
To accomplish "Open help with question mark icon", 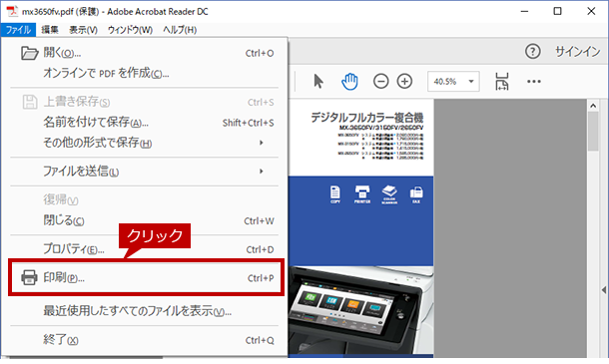I will [x=533, y=51].
